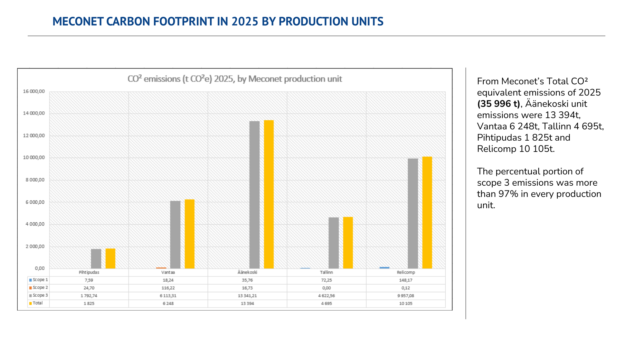Click the blue Scope 1 legend swatch
Image resolution: width=644 pixels, height=362 pixels.
coord(31,280)
